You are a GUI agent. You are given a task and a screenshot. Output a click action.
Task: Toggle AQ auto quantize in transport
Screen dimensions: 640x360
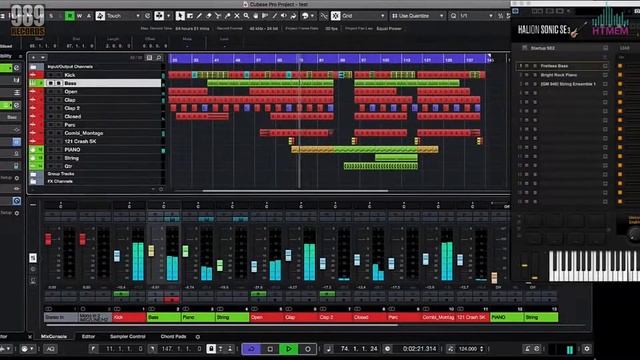pos(51,349)
